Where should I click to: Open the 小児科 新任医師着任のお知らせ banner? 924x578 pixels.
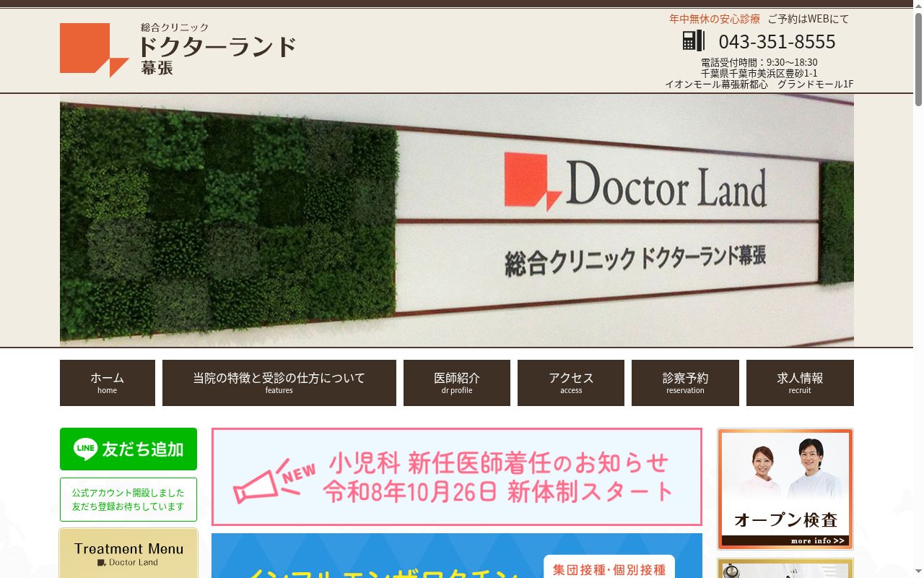[x=457, y=477]
